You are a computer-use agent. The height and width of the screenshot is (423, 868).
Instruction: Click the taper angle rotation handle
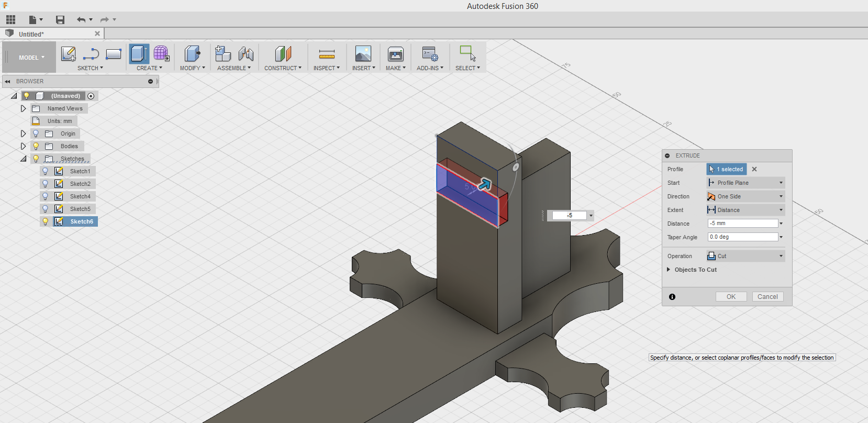516,167
